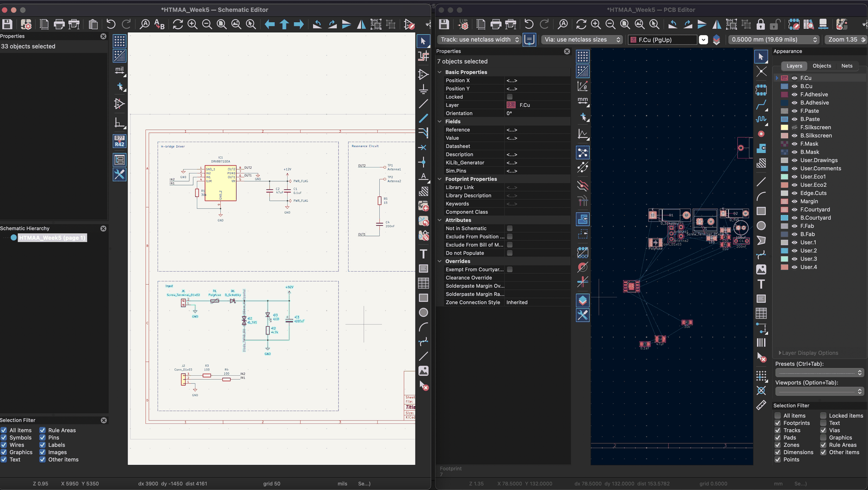This screenshot has height=490, width=868.
Task: Close Schematic Hierarchy panel
Action: (103, 228)
